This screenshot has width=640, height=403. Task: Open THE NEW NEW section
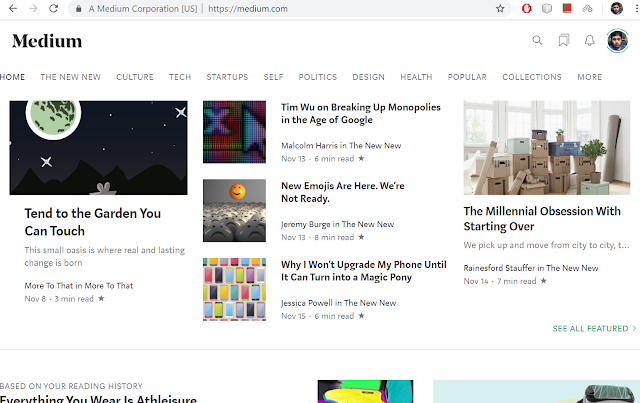pyautogui.click(x=71, y=77)
